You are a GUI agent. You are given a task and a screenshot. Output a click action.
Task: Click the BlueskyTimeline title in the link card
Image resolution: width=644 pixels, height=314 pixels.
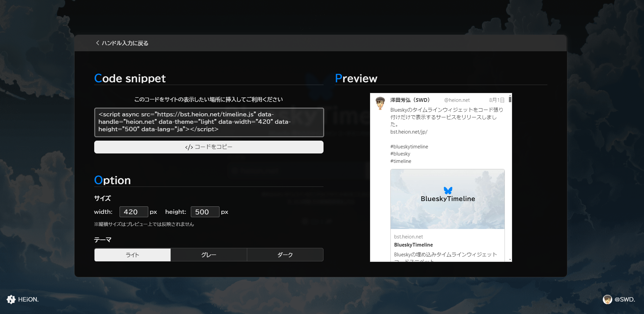click(414, 245)
